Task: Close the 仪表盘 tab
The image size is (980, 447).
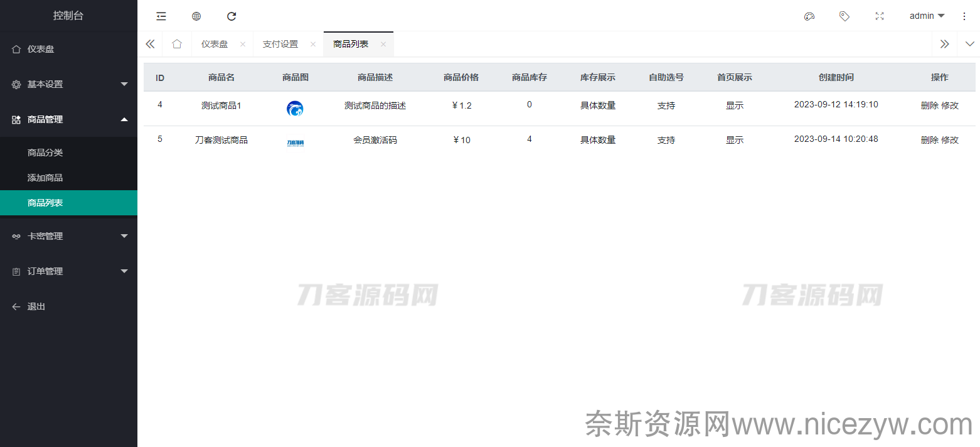Action: coord(243,45)
